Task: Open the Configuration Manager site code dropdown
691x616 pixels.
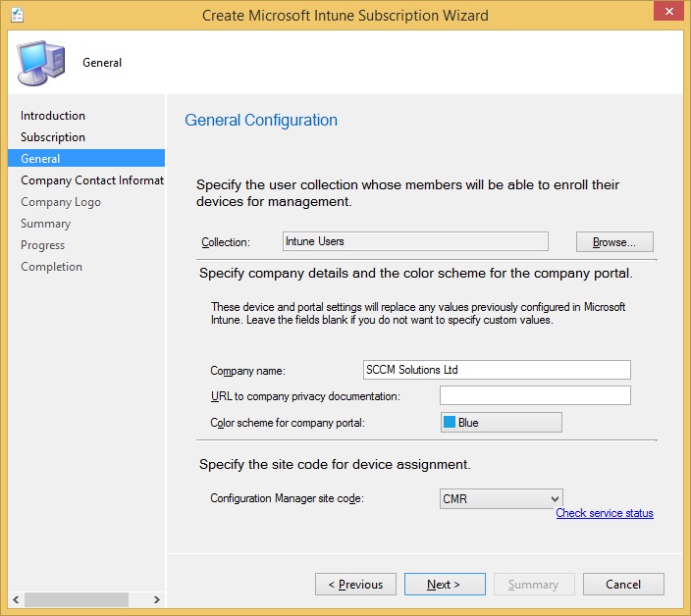Action: pos(501,499)
